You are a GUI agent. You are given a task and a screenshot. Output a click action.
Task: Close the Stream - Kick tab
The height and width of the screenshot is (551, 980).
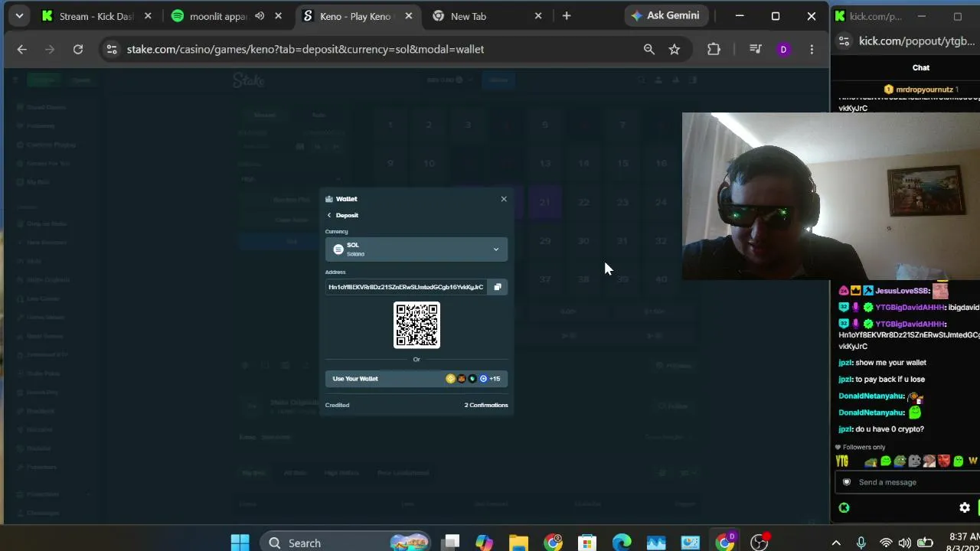148,16
